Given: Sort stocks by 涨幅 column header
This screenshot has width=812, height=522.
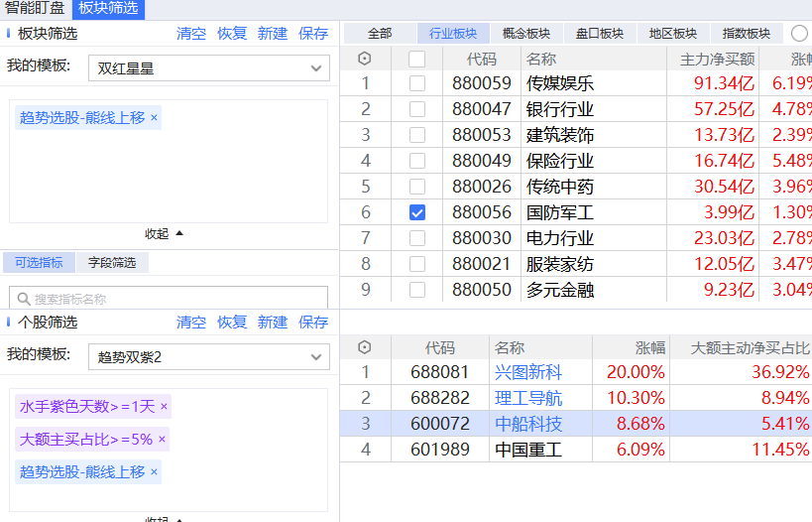Looking at the screenshot, I should tap(650, 347).
